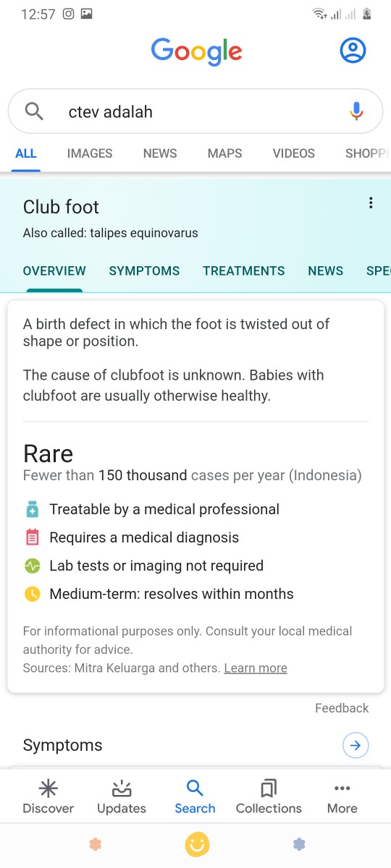The height and width of the screenshot is (868, 391).
Task: Switch to the IMAGES tab
Action: [x=90, y=153]
